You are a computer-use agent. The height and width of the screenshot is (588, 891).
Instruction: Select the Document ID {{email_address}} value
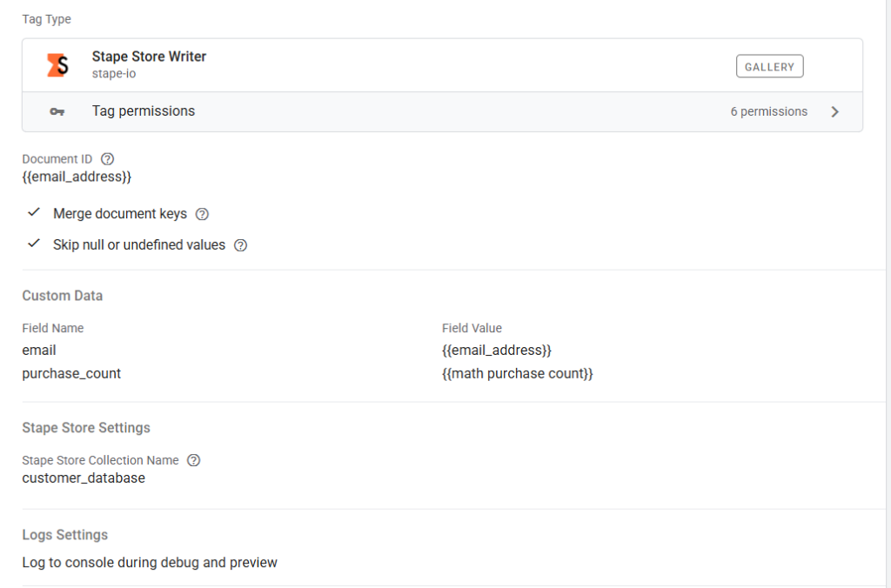point(77,177)
